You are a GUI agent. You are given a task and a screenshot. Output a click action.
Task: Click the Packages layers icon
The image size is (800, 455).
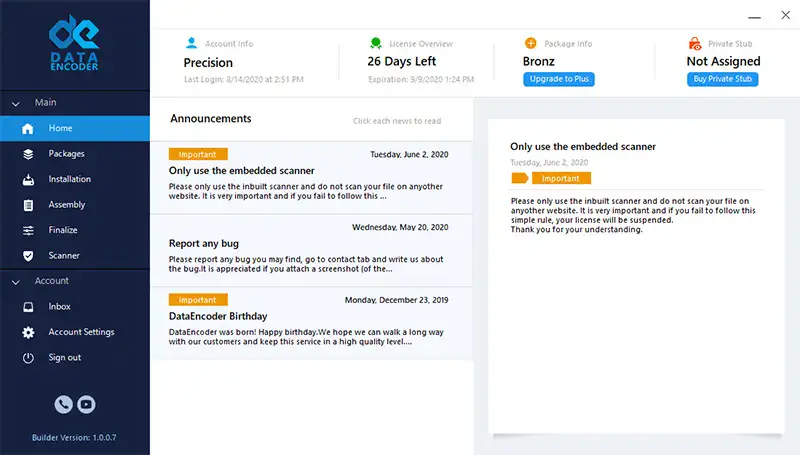(x=28, y=154)
